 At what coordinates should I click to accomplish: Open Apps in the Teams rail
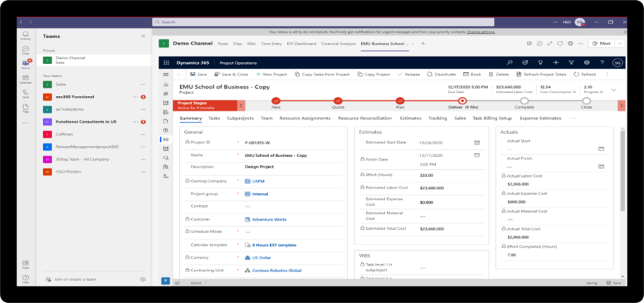pos(25,264)
